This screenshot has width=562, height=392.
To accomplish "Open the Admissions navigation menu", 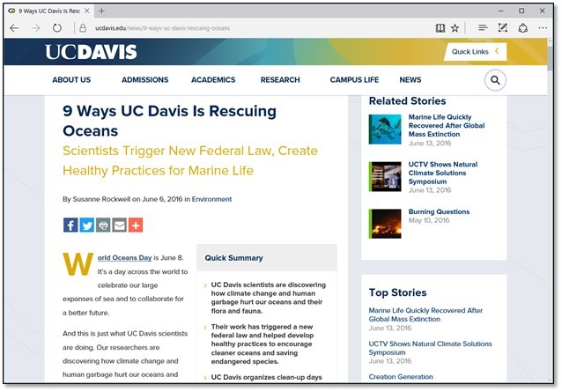I will (x=144, y=80).
